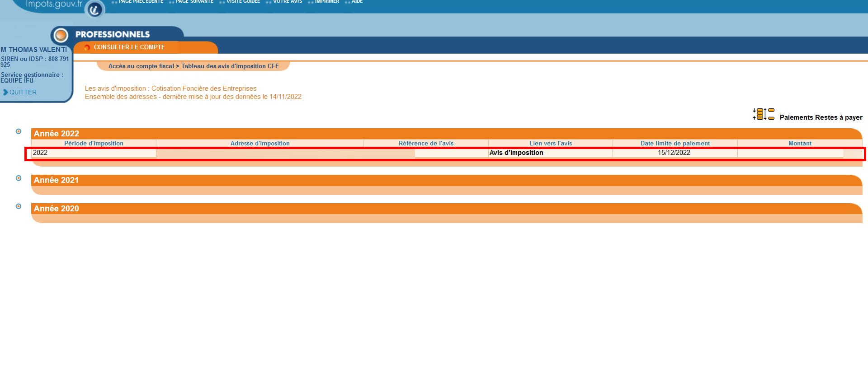Image resolution: width=868 pixels, height=387 pixels.
Task: Open Aide in the top bar
Action: click(x=357, y=2)
